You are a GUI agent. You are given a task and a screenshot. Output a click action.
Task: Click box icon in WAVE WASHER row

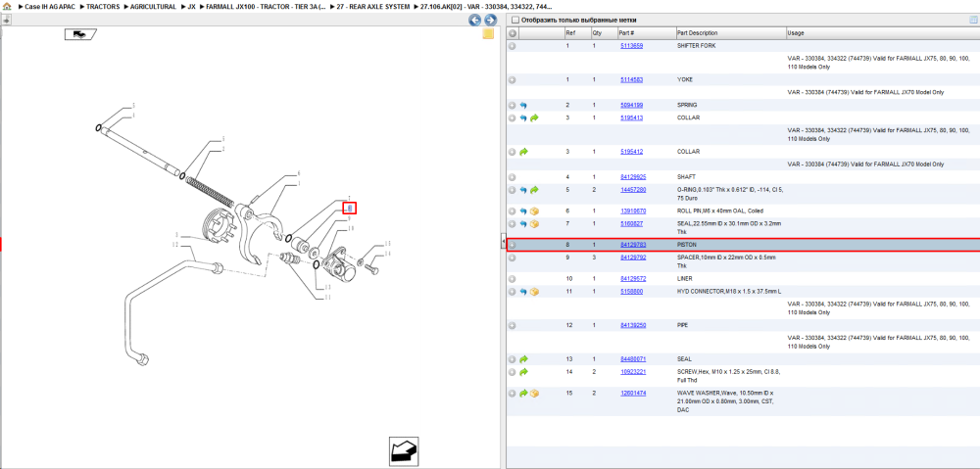[x=534, y=394]
